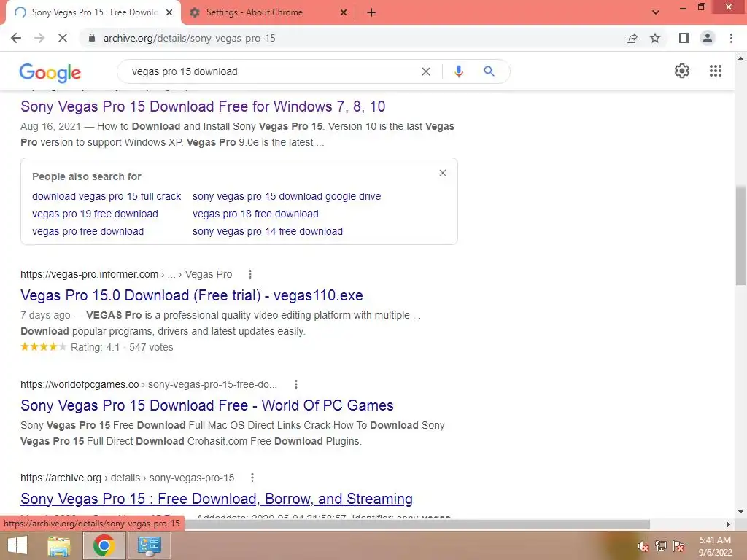Open Chrome's three-dot menu
This screenshot has height=560, width=747.
pyautogui.click(x=731, y=38)
